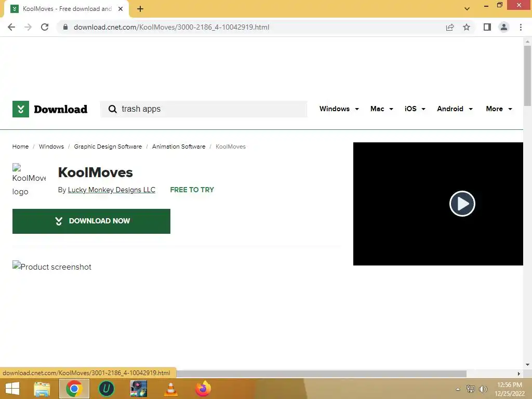Click the horizontal scroll right arrow

click(x=519, y=374)
